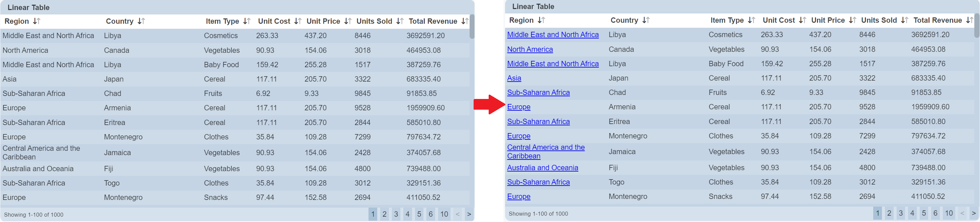Viewport: 980px width, 222px height.
Task: Click Units Sold sort icon in right table
Action: (905, 20)
